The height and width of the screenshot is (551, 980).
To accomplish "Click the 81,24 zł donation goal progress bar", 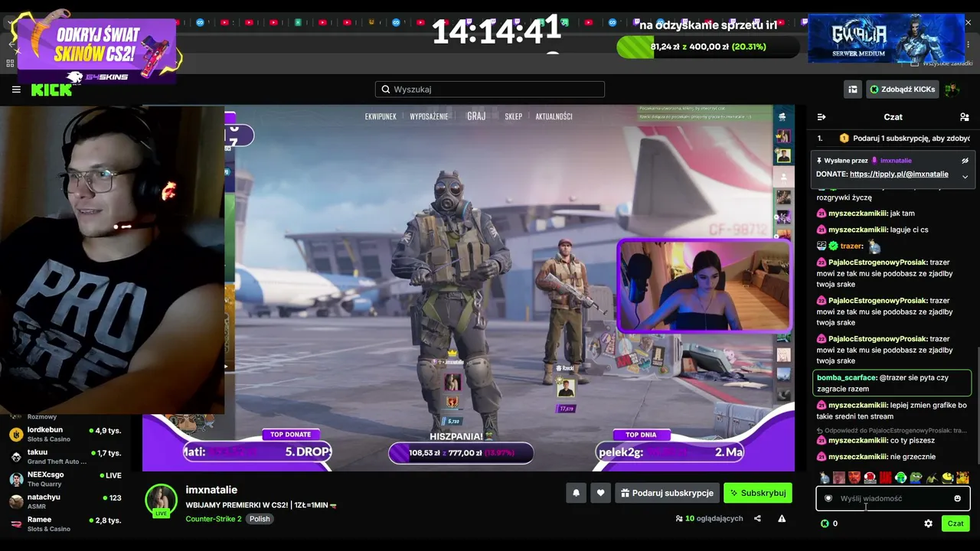I will 707,47.
